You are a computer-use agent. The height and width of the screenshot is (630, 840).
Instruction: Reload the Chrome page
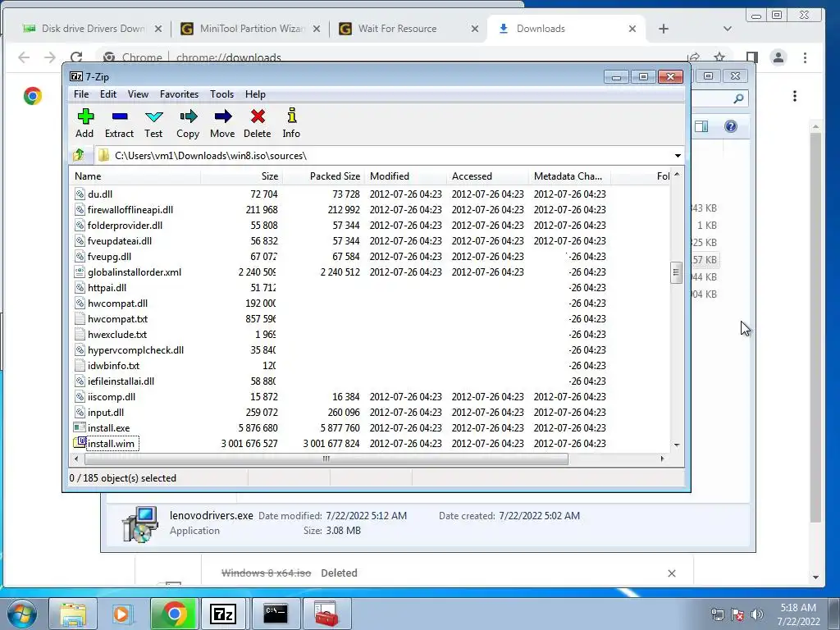tap(76, 57)
